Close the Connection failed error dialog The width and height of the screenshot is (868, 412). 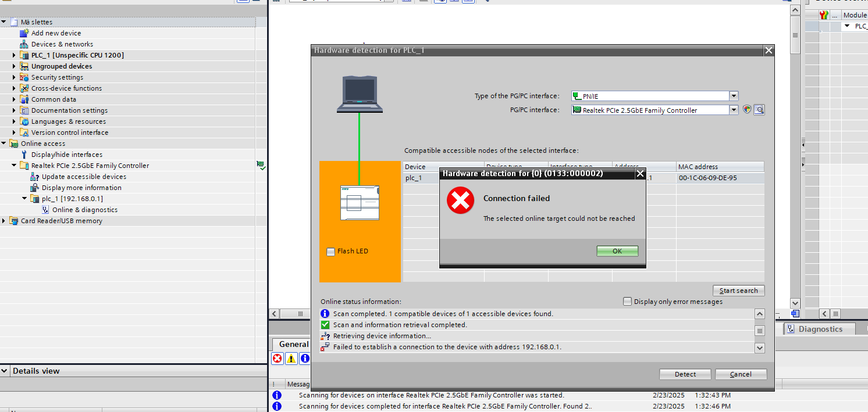click(640, 173)
